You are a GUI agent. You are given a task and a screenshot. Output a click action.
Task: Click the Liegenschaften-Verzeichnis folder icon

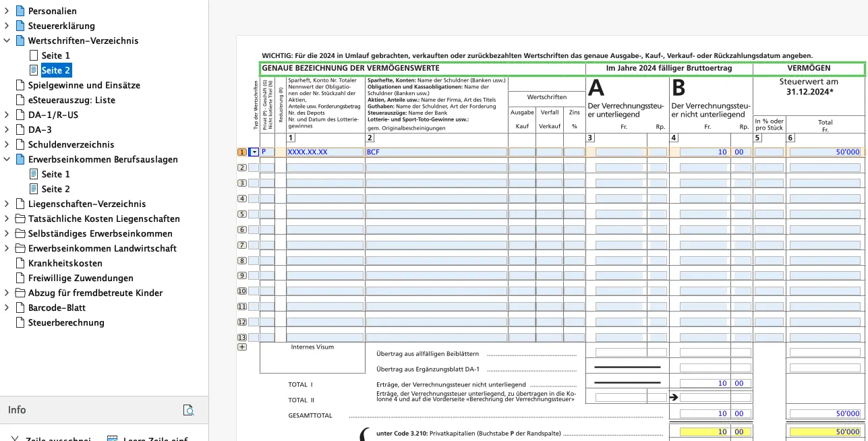[x=20, y=204]
